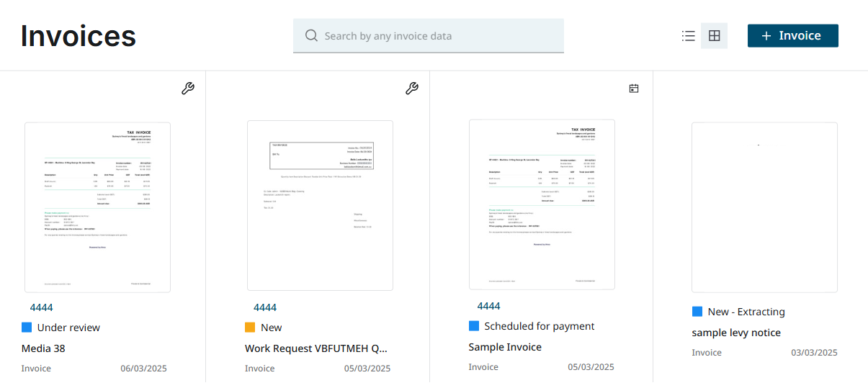Switch to grid view layout
Screen dimensions: 868x388
pyautogui.click(x=714, y=36)
